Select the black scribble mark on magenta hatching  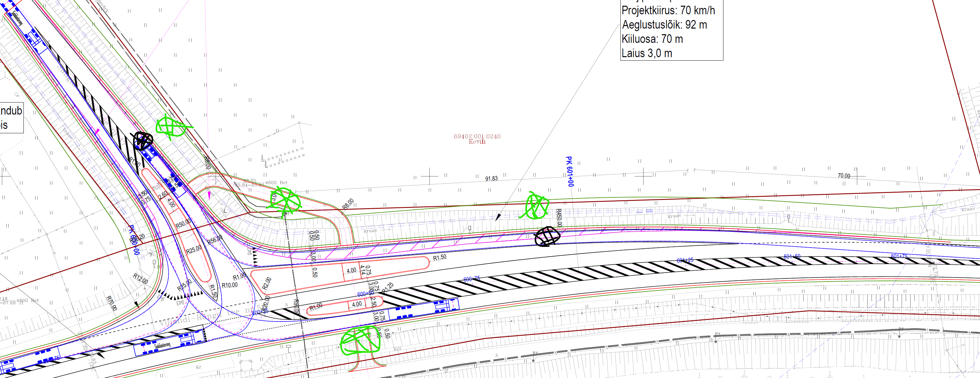pos(547,236)
